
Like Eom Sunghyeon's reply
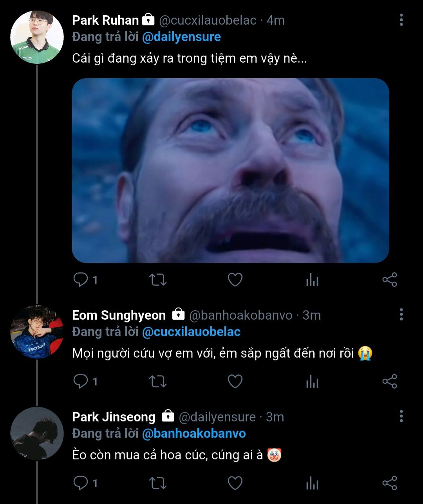coord(235,382)
